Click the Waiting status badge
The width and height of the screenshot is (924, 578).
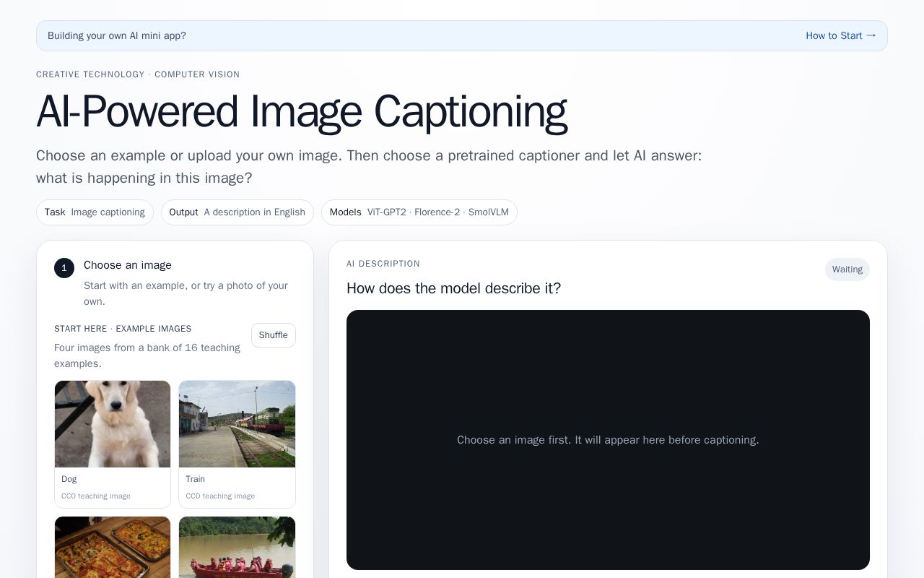[847, 269]
